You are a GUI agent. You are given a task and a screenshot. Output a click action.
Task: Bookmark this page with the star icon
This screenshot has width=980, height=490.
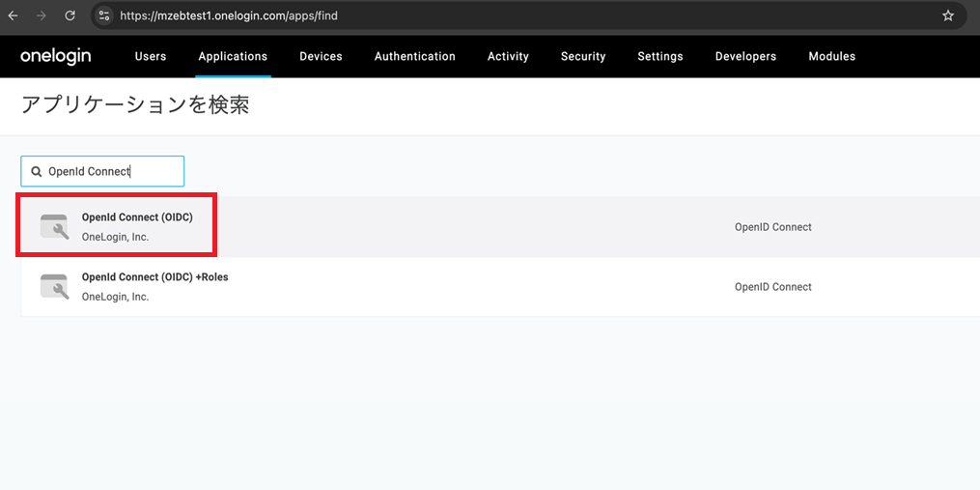pos(948,16)
